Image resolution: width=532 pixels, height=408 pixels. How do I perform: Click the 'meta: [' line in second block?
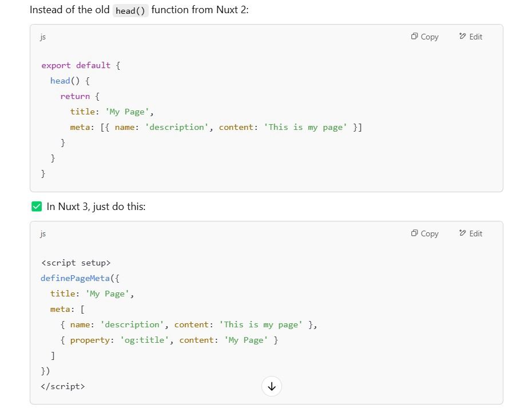(x=67, y=309)
